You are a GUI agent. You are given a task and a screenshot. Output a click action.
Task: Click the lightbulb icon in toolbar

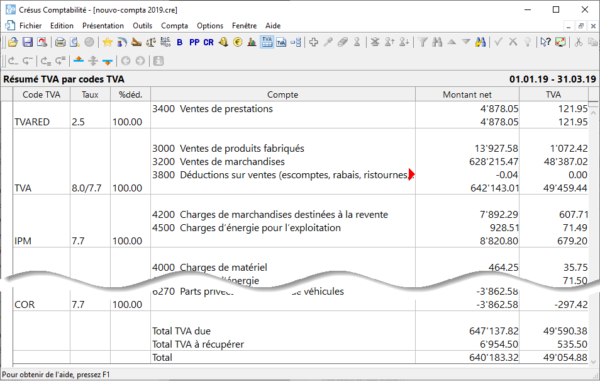[527, 42]
